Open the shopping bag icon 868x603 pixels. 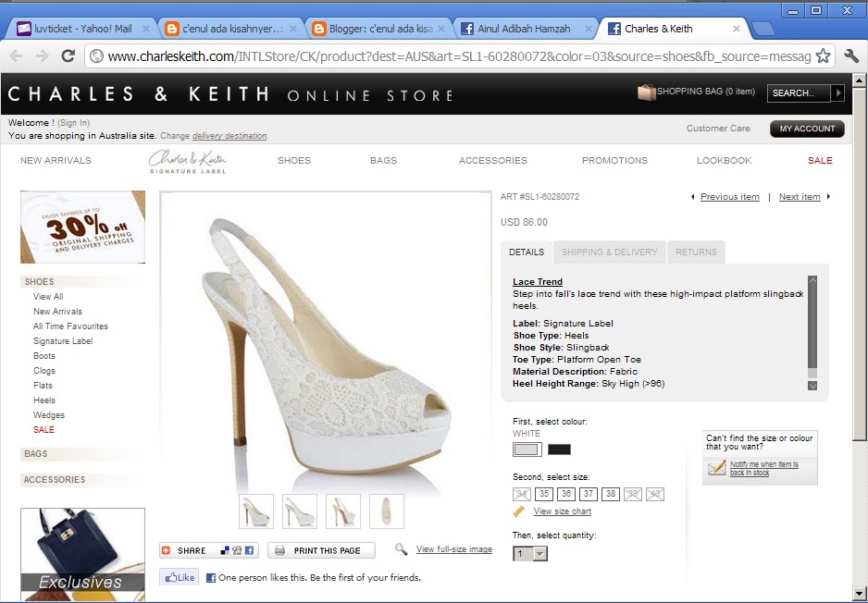(646, 92)
